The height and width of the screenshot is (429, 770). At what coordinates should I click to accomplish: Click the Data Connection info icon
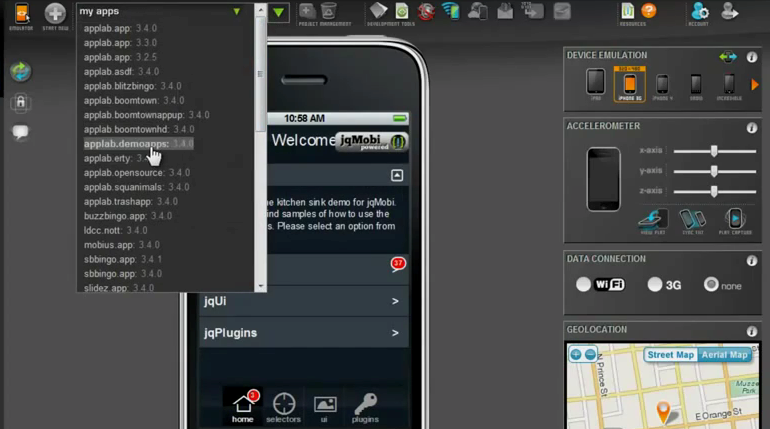pyautogui.click(x=751, y=261)
